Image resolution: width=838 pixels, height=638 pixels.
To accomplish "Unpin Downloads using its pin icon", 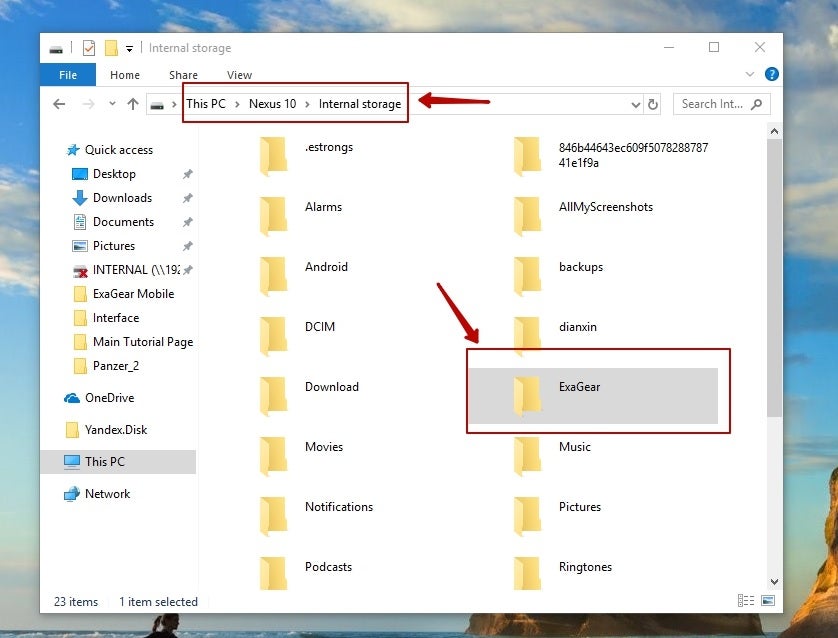I will [188, 198].
